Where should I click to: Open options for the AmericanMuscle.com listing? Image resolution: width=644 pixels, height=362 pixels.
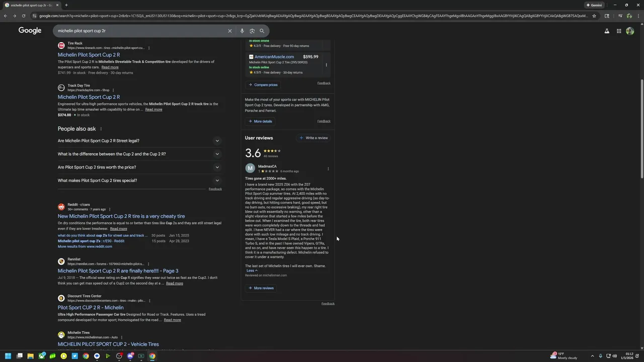pyautogui.click(x=326, y=65)
